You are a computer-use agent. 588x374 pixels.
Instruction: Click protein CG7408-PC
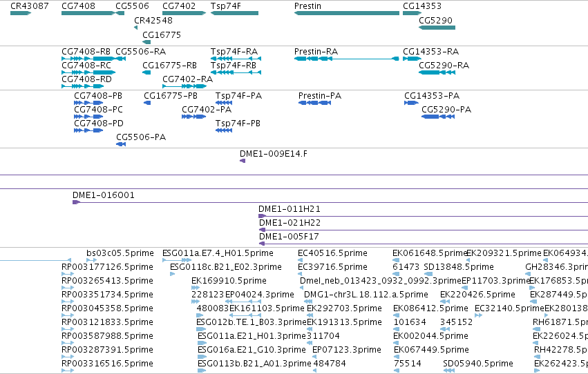pyautogui.click(x=88, y=117)
